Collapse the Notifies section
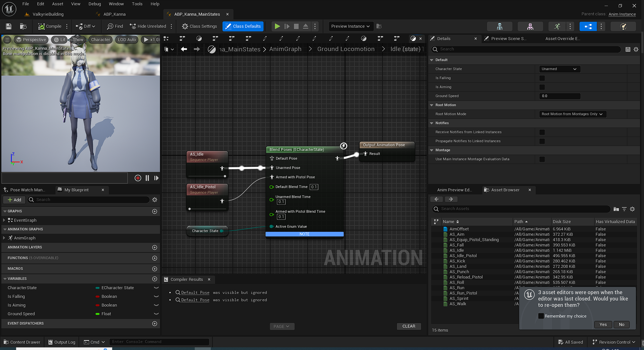The width and height of the screenshot is (644, 350). [432, 123]
